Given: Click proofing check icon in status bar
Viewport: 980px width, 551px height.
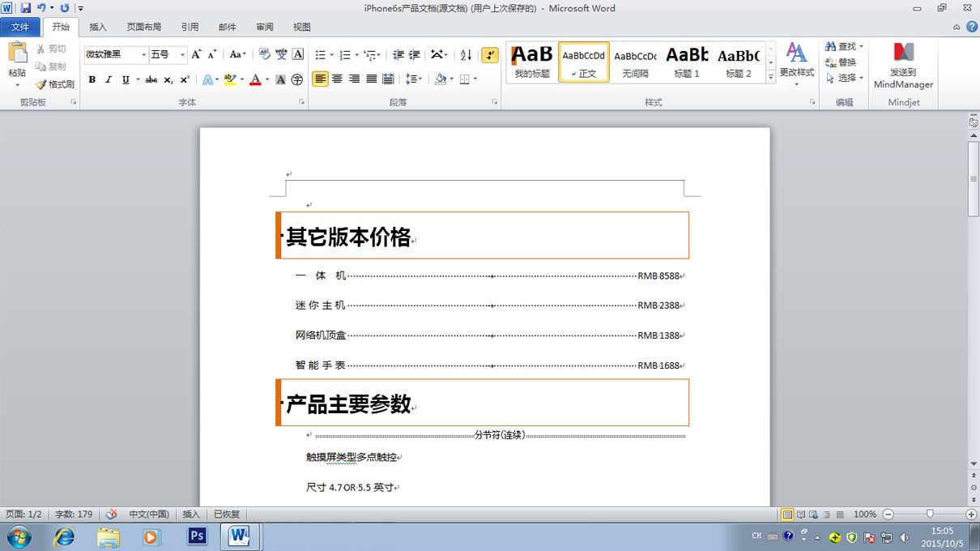Looking at the screenshot, I should tap(112, 514).
